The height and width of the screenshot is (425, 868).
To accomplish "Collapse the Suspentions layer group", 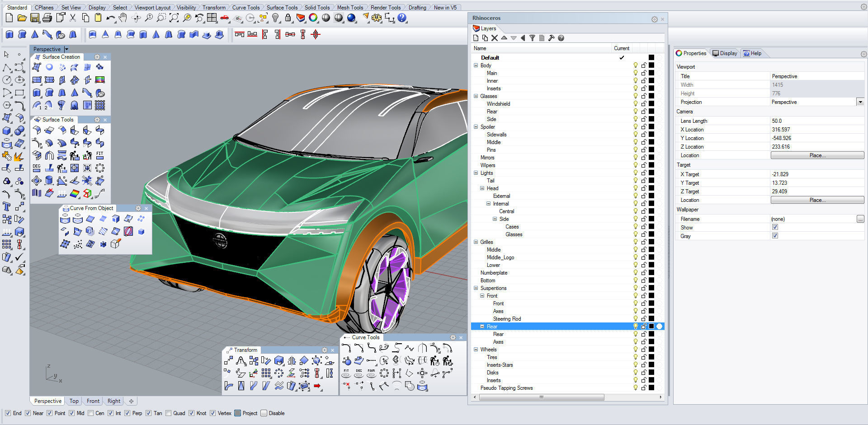I will [x=476, y=288].
